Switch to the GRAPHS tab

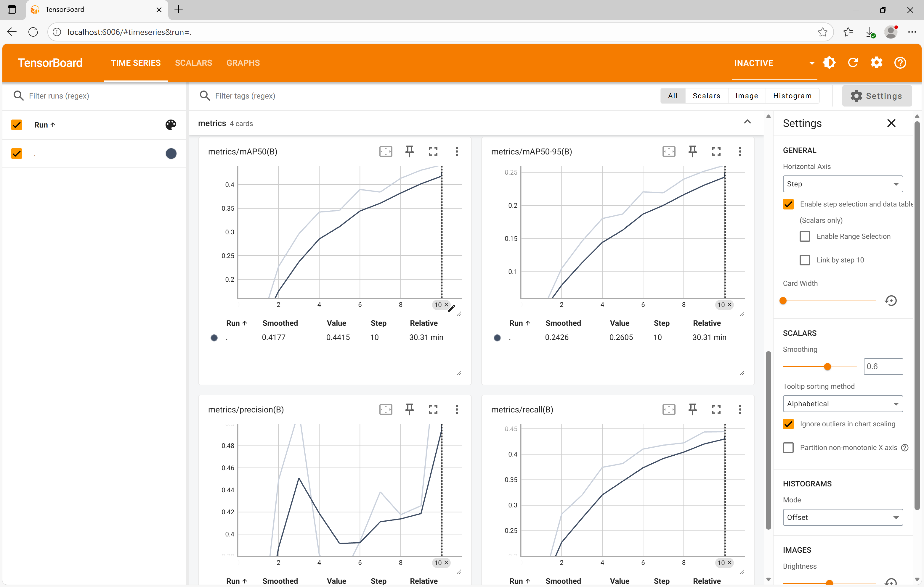pos(243,63)
